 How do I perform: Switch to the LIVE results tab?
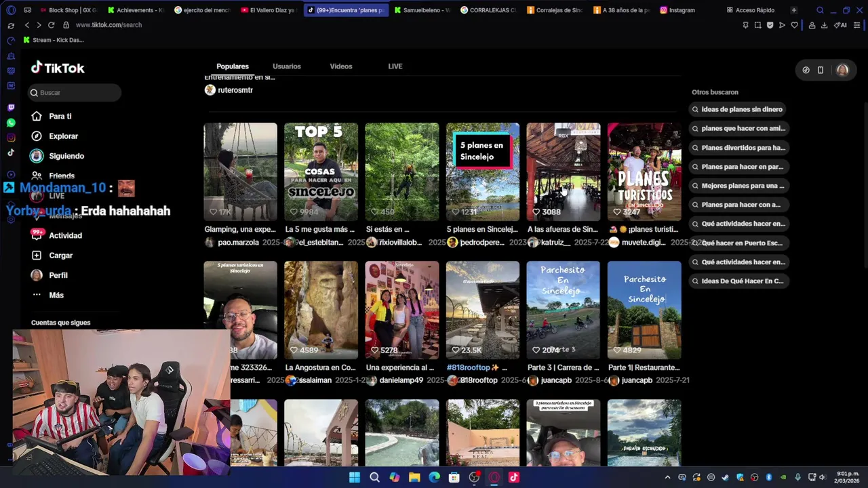coord(395,66)
